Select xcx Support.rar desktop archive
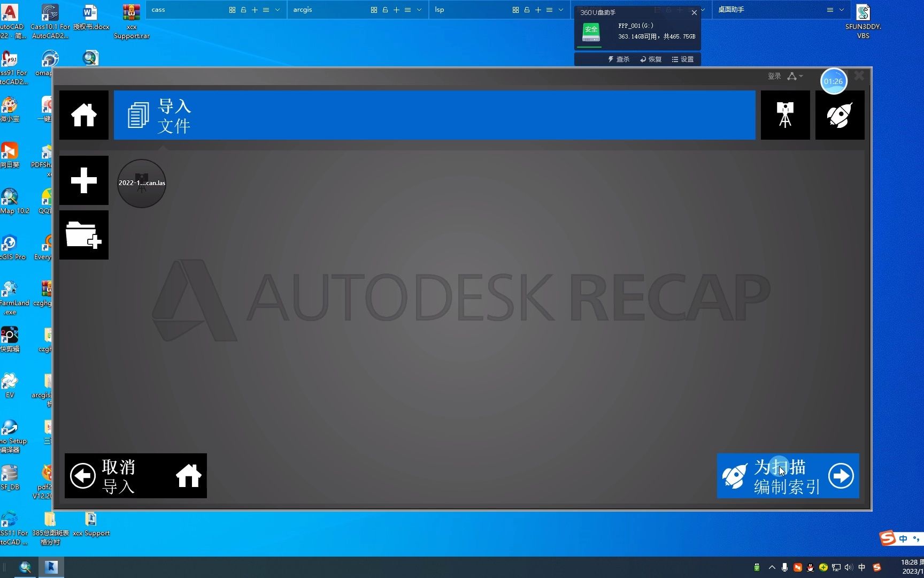 point(132,21)
